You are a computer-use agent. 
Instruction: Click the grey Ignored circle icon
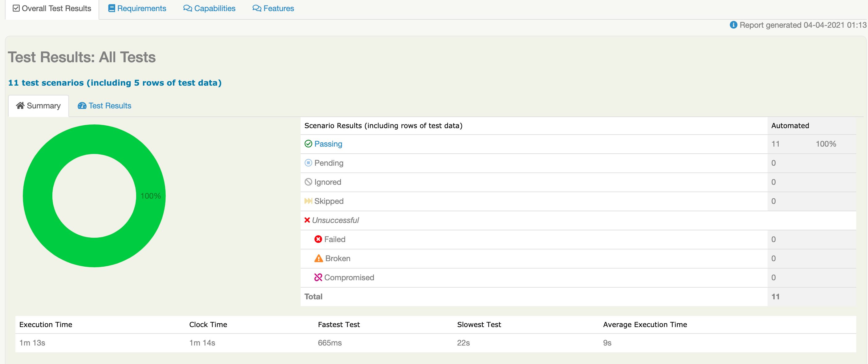[x=308, y=182]
